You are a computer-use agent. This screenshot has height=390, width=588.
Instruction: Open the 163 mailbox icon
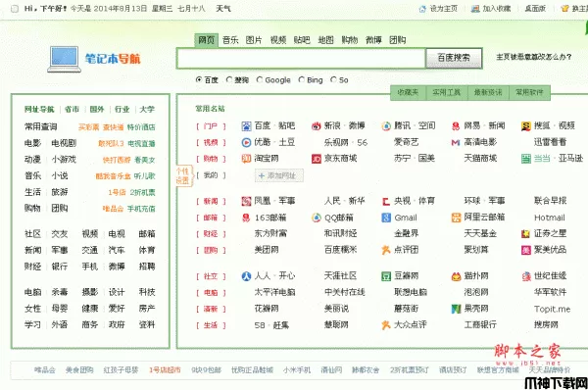[x=246, y=218]
